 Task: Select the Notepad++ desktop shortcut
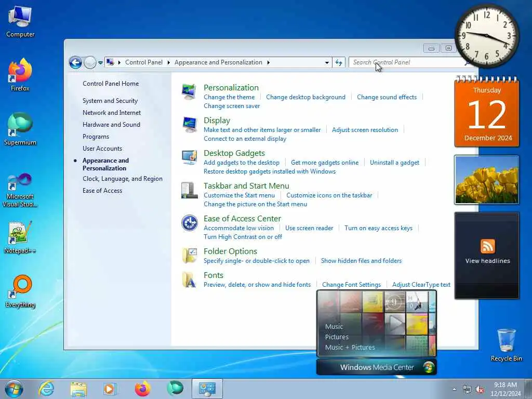click(x=20, y=237)
